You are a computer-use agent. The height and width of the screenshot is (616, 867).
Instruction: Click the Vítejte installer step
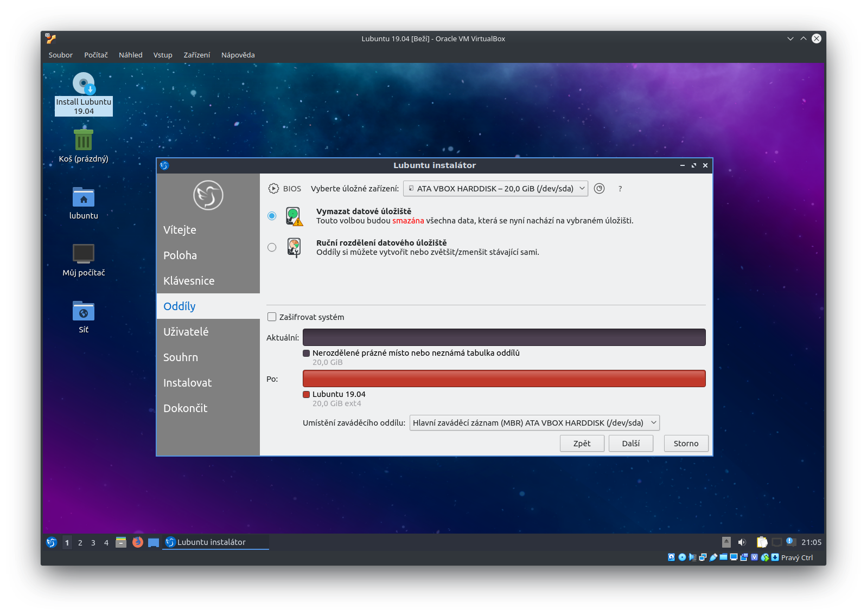(x=208, y=230)
